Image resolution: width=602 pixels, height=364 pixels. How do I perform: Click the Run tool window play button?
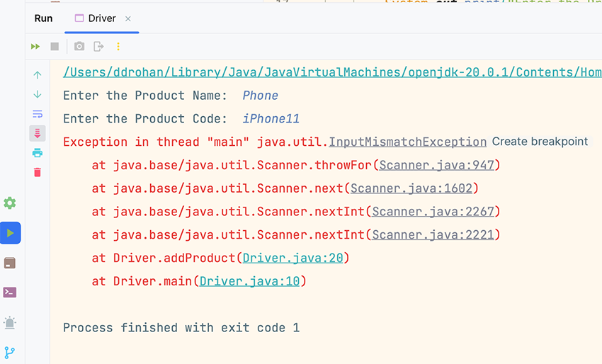pyautogui.click(x=10, y=233)
